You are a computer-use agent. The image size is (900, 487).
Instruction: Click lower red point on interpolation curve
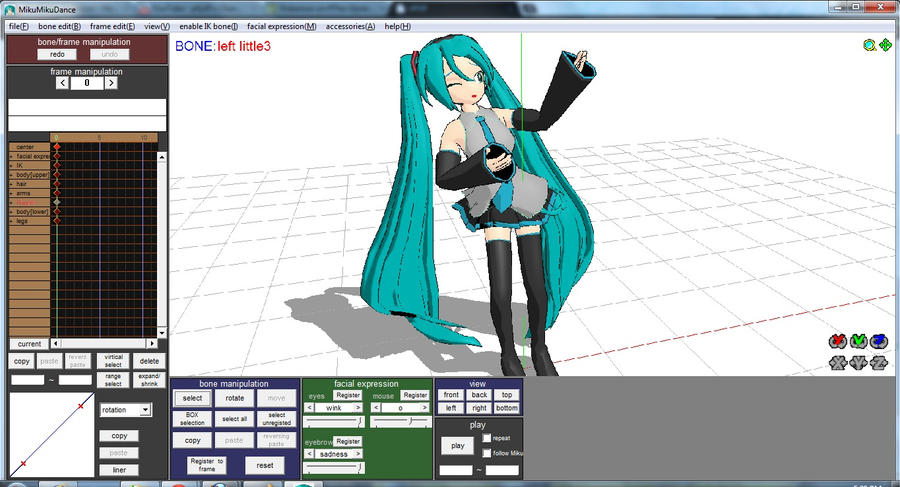[23, 463]
